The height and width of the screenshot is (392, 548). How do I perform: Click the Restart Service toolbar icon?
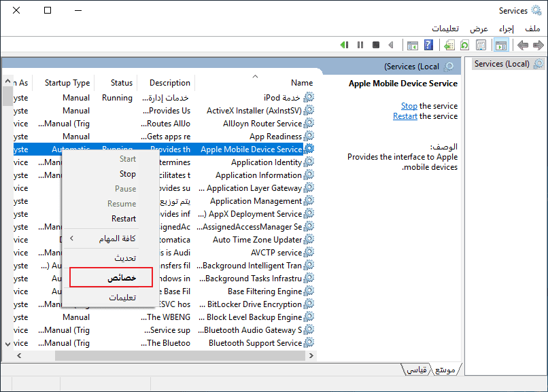point(344,45)
